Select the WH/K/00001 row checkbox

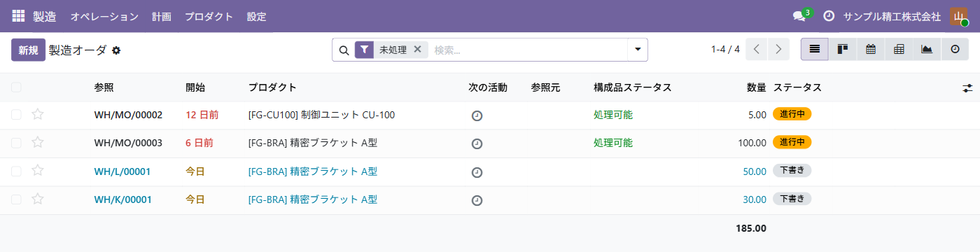pos(16,199)
